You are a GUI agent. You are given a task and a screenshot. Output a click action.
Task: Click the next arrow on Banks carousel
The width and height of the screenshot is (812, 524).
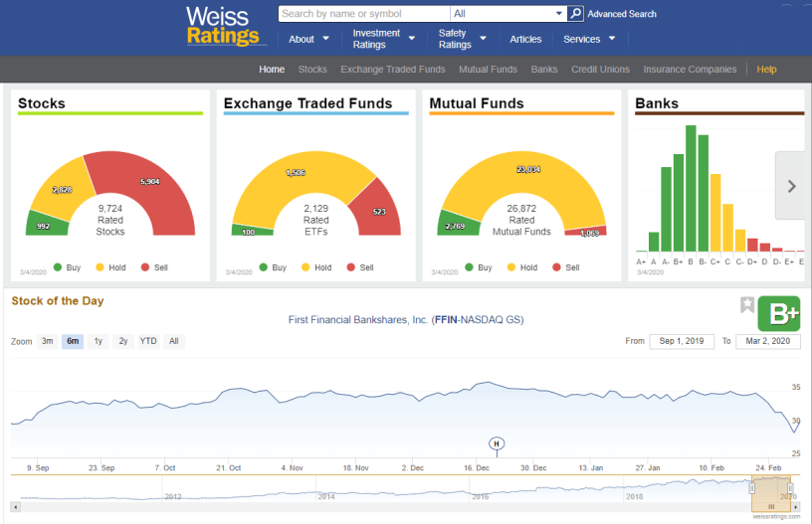[791, 186]
